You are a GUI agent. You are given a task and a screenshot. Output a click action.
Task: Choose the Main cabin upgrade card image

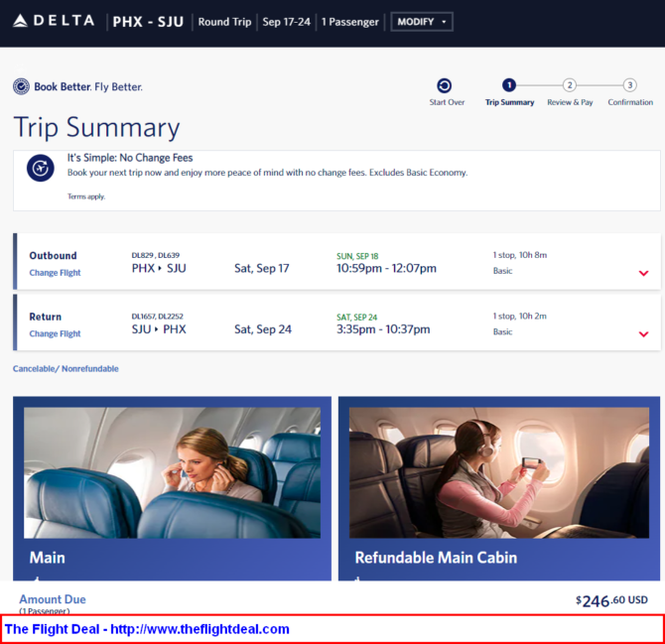point(172,472)
